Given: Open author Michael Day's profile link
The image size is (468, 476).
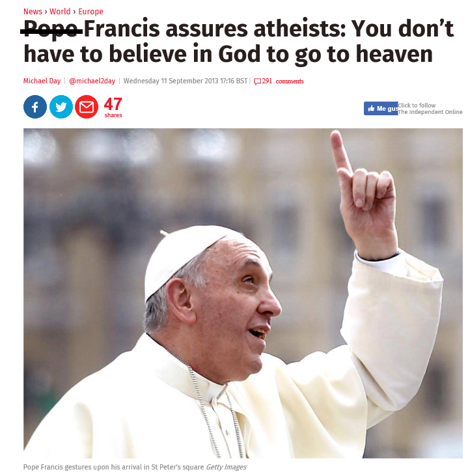Looking at the screenshot, I should (42, 81).
